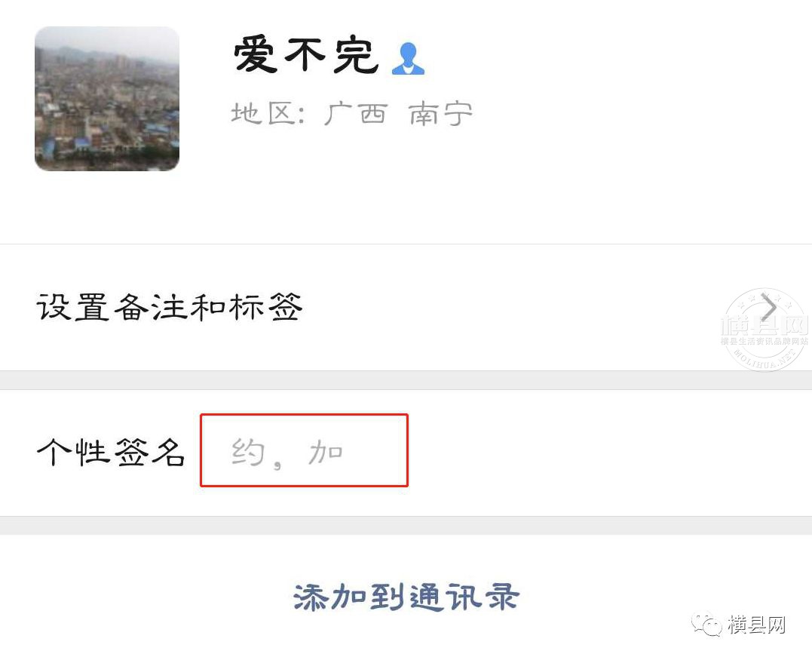Click the signature text 约,加
Screen dimensions: 812x660
(287, 453)
